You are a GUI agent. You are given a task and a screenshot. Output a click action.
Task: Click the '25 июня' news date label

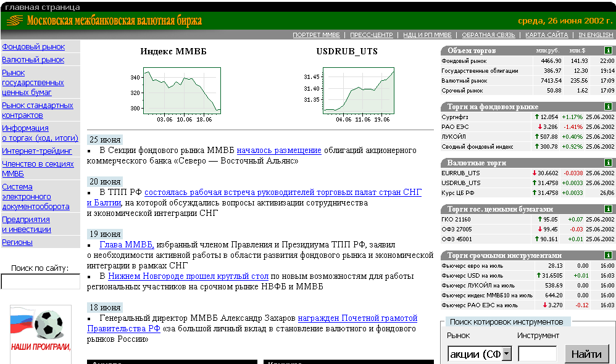tap(105, 140)
